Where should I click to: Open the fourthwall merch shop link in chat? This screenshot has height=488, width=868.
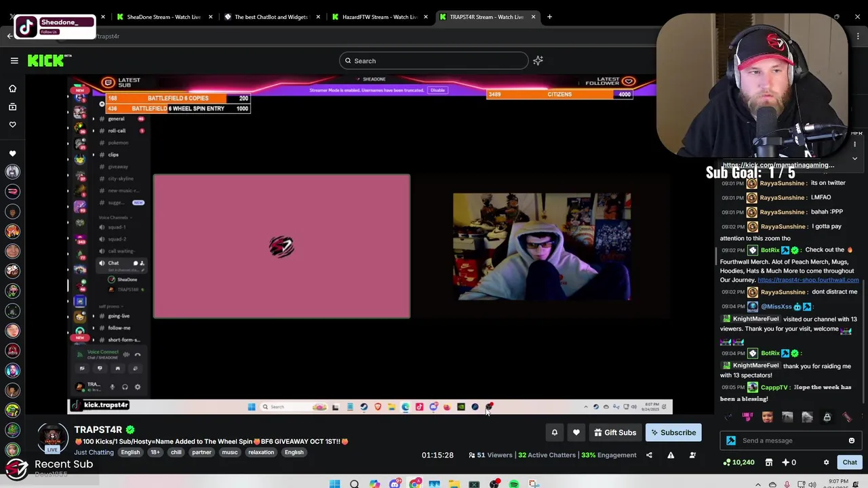pyautogui.click(x=808, y=280)
